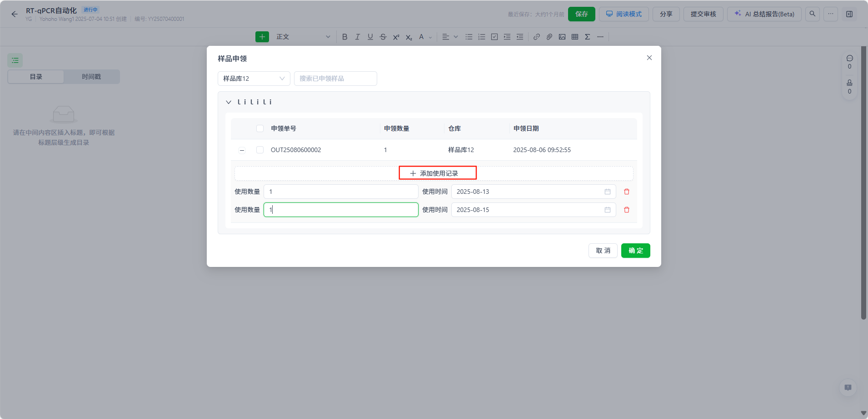
Task: Toggle the outline list icon
Action: 15,60
